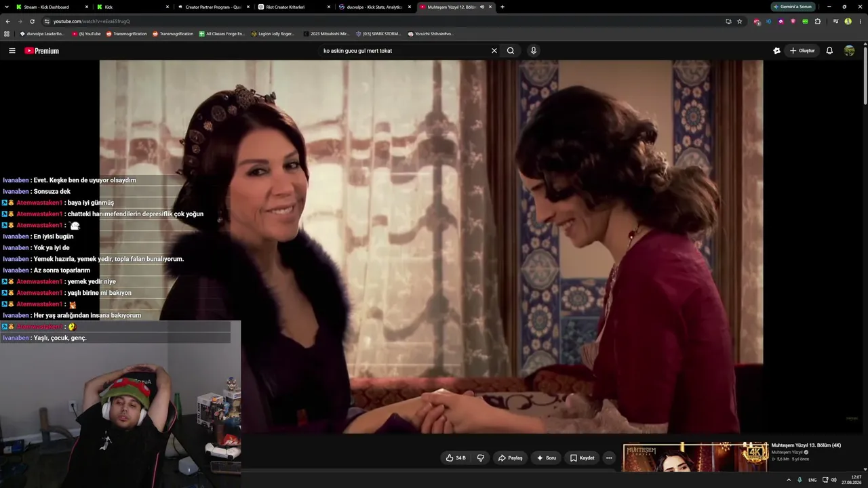The width and height of the screenshot is (868, 488).
Task: Switch to the Kick tab
Action: click(x=132, y=7)
